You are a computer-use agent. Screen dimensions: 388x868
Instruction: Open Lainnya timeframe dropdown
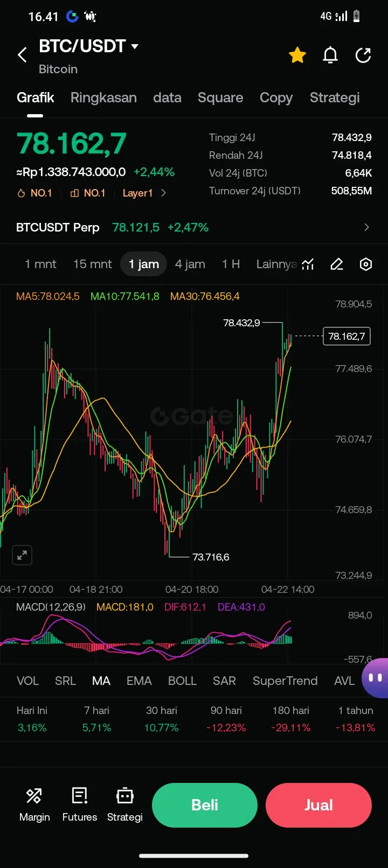click(x=276, y=264)
